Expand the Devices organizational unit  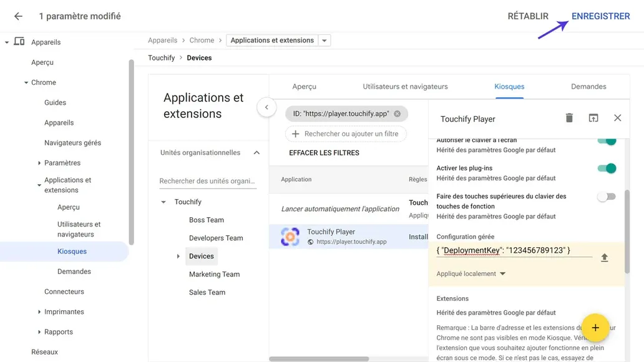coord(178,256)
